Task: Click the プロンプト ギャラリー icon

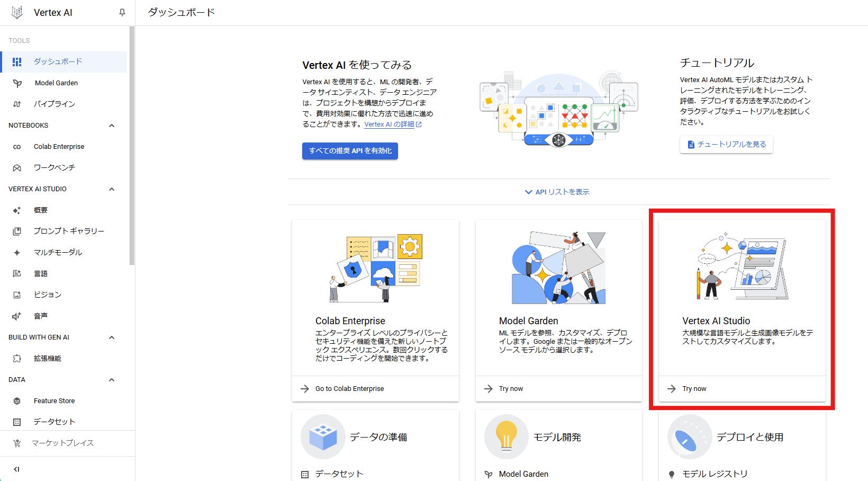Action: coord(17,231)
